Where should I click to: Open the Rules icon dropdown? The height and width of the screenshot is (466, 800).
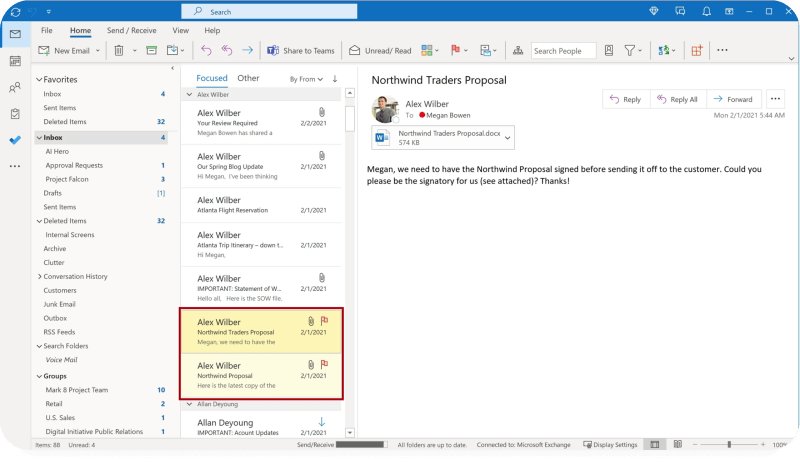tap(488, 50)
